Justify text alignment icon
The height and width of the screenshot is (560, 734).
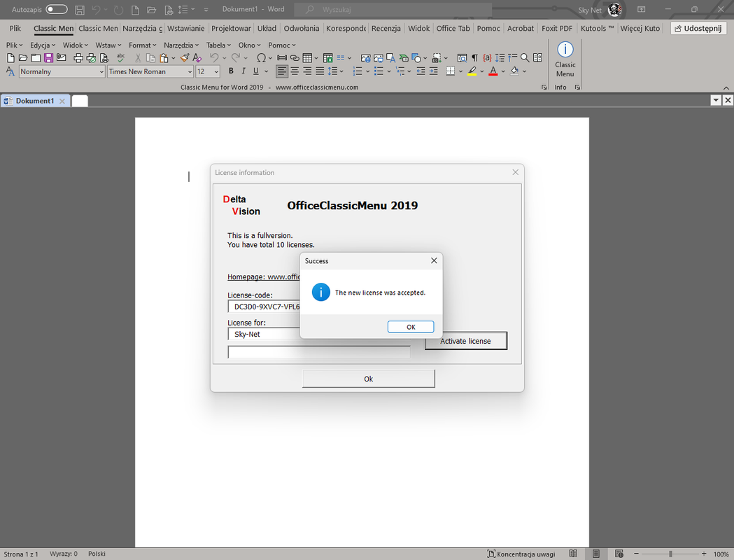320,71
